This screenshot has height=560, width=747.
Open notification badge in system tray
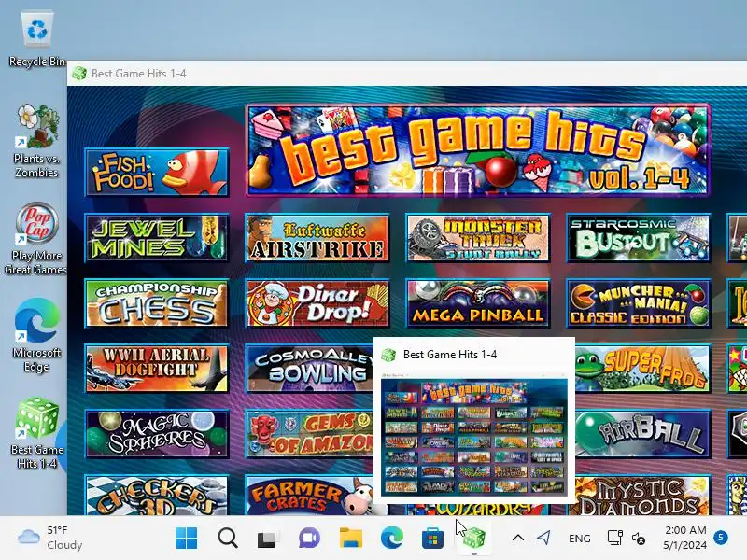click(x=721, y=538)
